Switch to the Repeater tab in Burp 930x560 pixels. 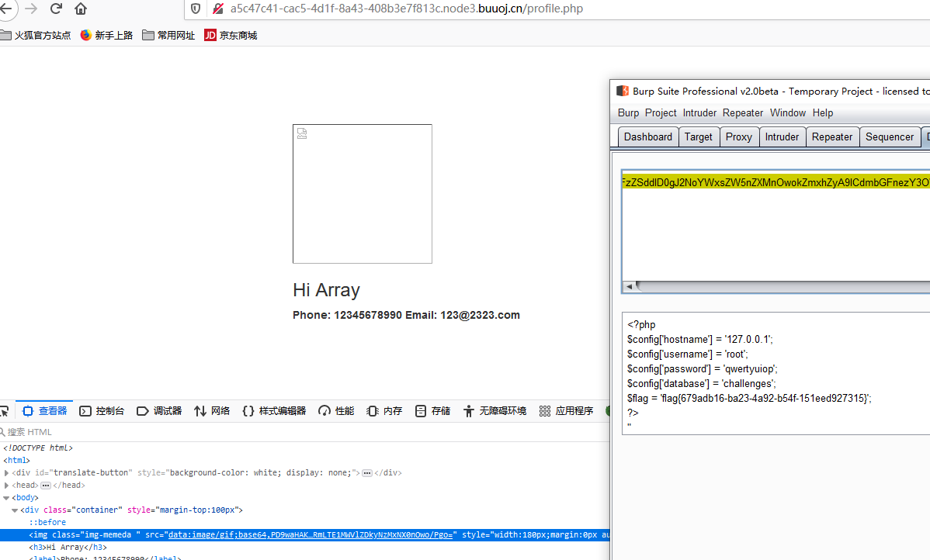pos(831,137)
